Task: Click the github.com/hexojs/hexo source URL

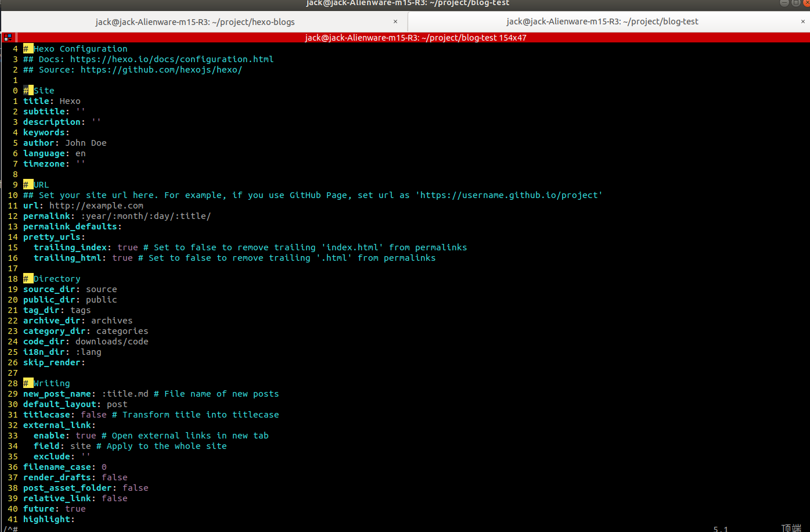Action: (161, 70)
